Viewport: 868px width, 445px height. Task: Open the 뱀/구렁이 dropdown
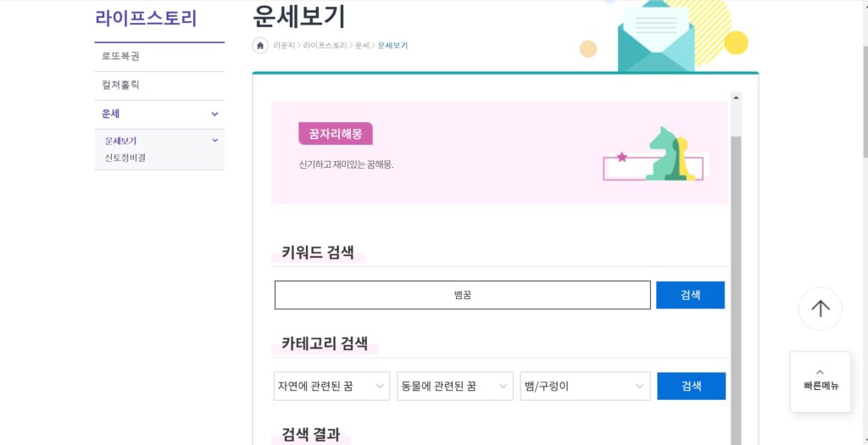[x=585, y=386]
